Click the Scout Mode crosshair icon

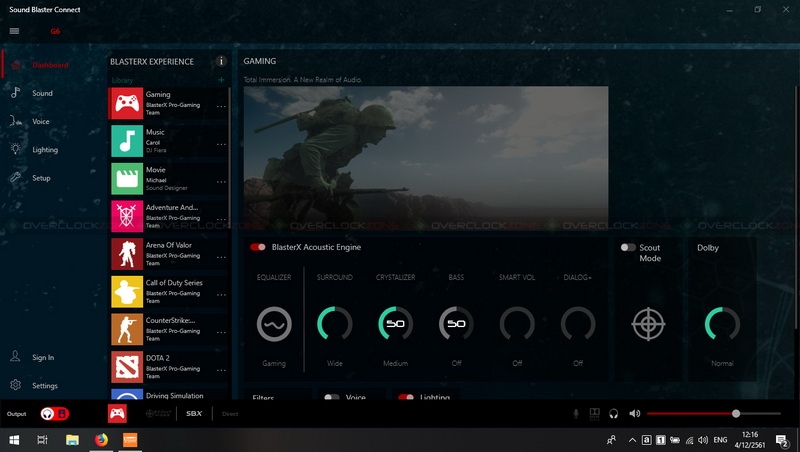coord(648,324)
